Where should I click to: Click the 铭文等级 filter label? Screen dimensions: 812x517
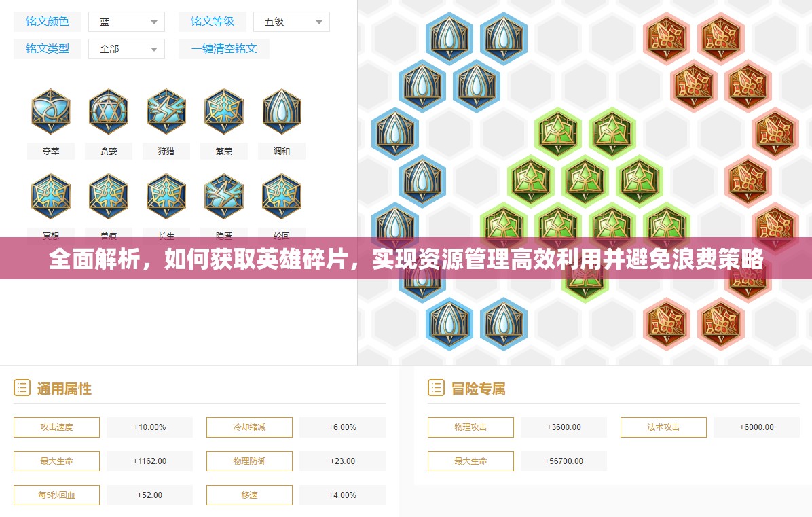[x=213, y=21]
